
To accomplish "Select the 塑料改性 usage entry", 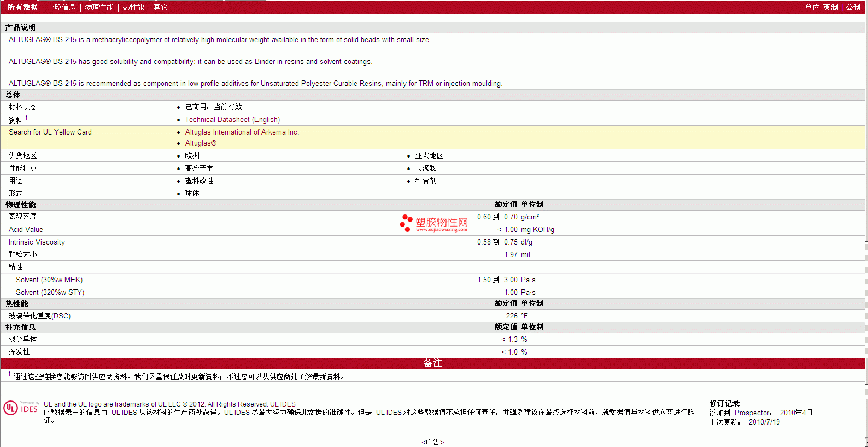I will tap(199, 181).
